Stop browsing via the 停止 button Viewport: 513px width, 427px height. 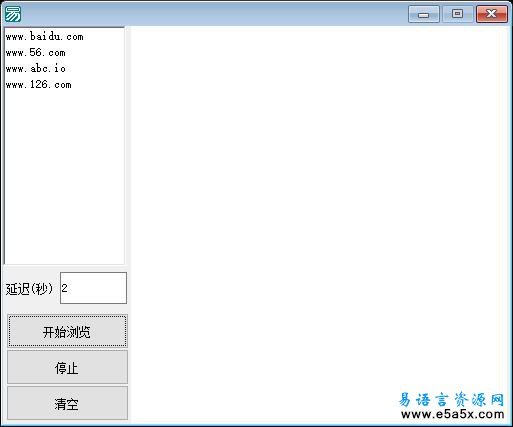pyautogui.click(x=67, y=367)
